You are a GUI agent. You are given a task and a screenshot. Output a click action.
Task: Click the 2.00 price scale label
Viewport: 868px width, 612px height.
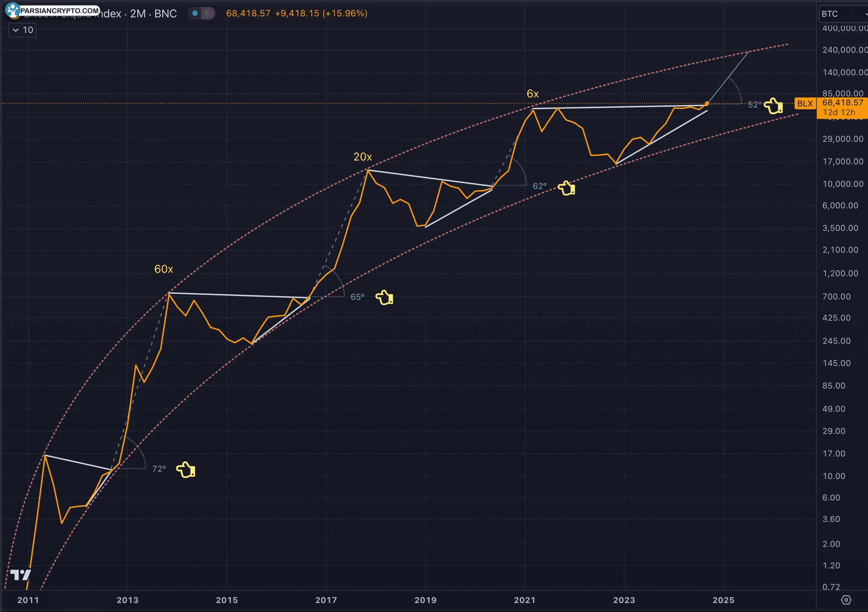pyautogui.click(x=831, y=544)
